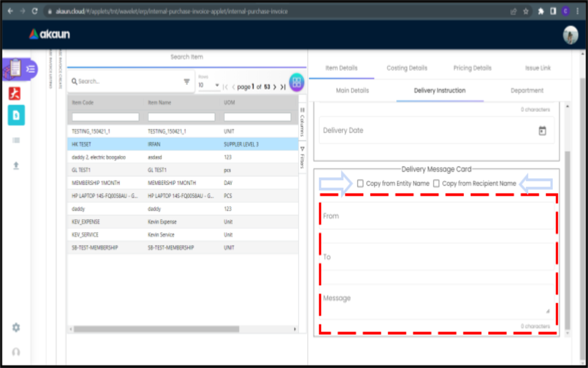Click the akaun logo
The width and height of the screenshot is (588, 368).
pos(49,34)
